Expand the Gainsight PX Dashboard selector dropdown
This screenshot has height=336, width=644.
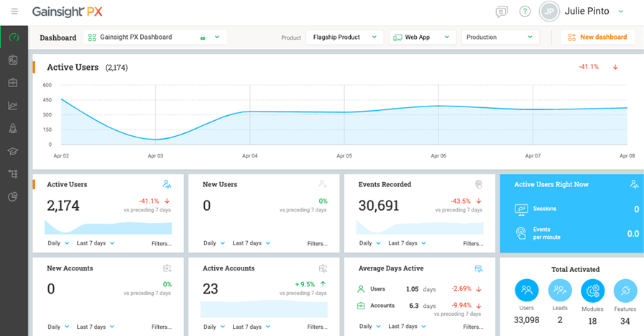point(156,37)
